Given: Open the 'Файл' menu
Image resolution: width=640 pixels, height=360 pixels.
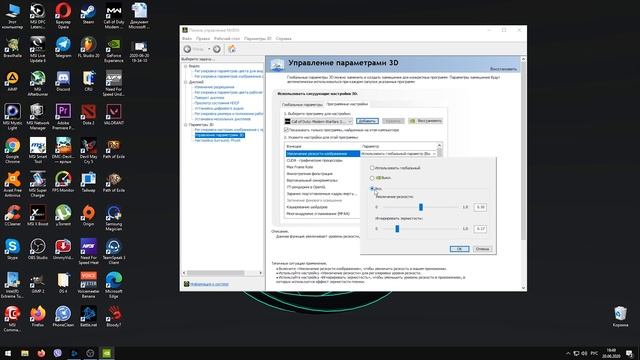Looking at the screenshot, I should (187, 38).
